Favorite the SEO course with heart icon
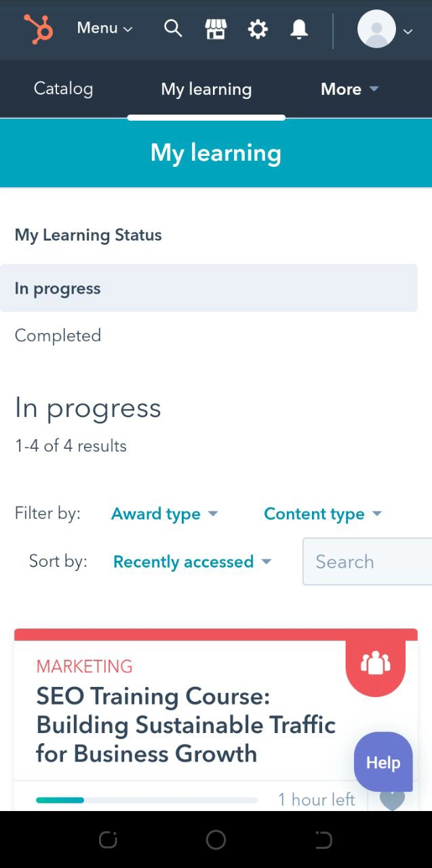 [392, 800]
